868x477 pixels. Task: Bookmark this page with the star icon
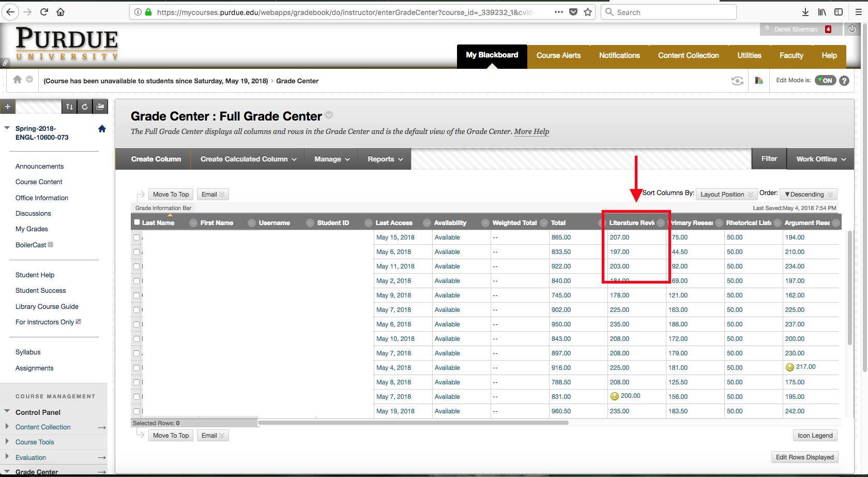(x=588, y=12)
